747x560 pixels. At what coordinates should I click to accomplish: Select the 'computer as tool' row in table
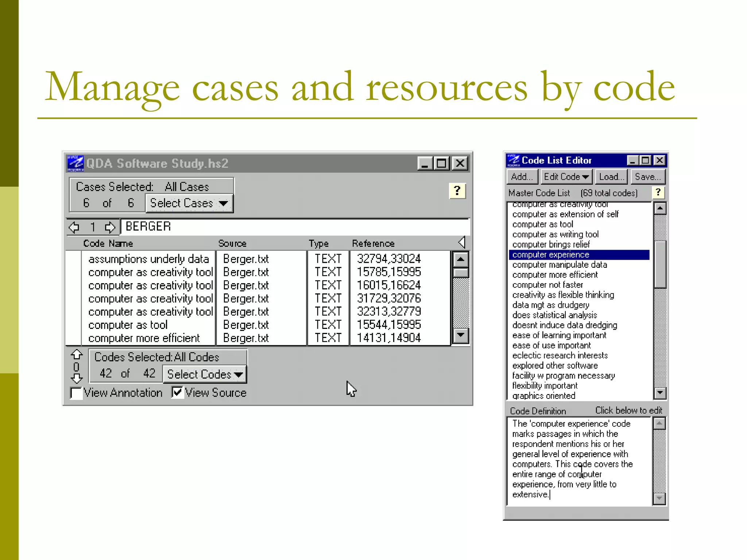(x=128, y=325)
